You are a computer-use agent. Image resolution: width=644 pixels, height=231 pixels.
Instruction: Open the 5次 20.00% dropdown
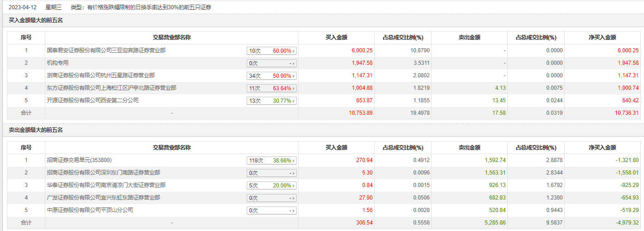click(x=271, y=185)
